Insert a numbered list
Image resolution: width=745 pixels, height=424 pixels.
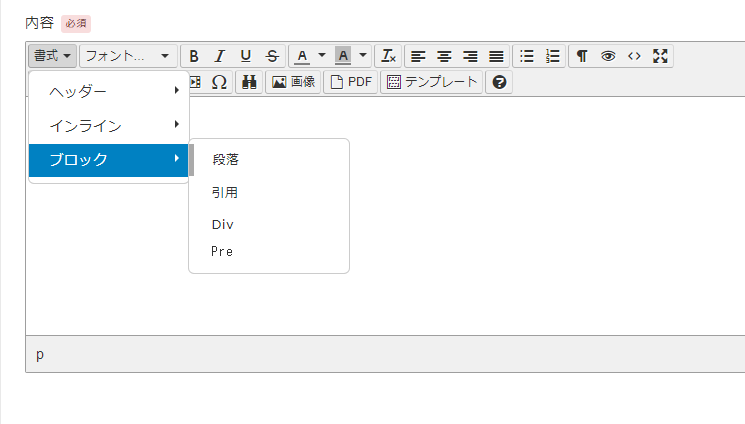coord(553,56)
